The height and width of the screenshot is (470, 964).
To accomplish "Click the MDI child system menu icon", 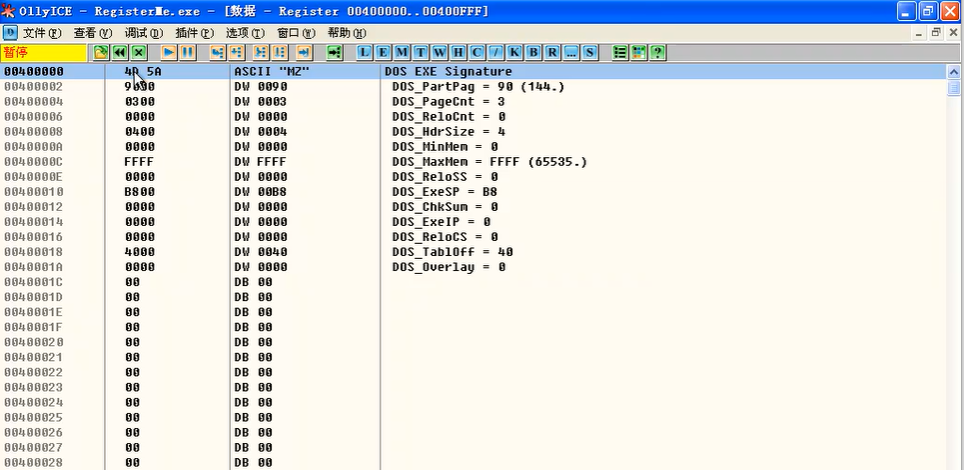I will (10, 33).
